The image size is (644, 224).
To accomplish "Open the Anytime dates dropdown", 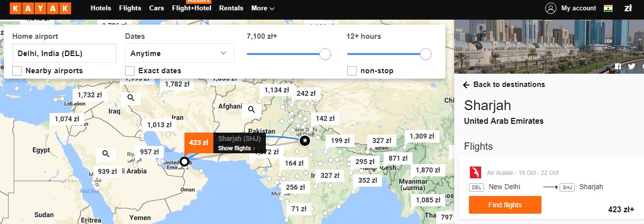I will pos(180,53).
